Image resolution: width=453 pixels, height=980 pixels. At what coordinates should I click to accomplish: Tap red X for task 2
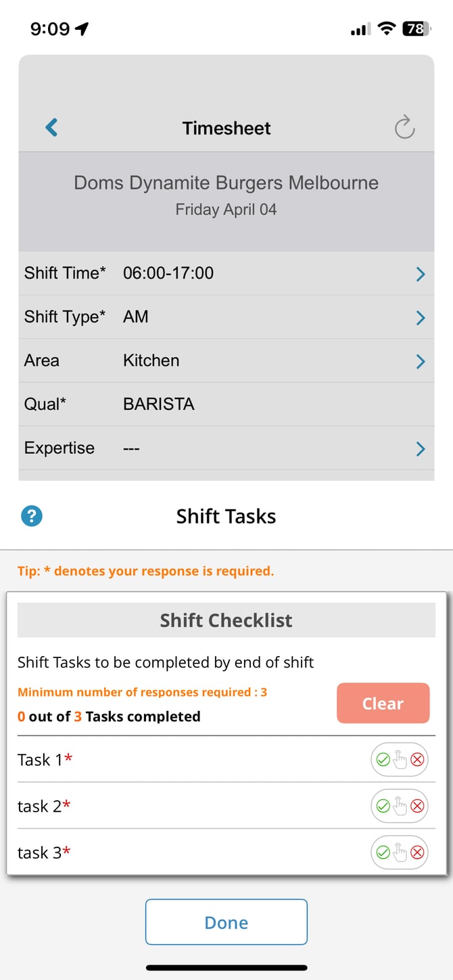[417, 806]
